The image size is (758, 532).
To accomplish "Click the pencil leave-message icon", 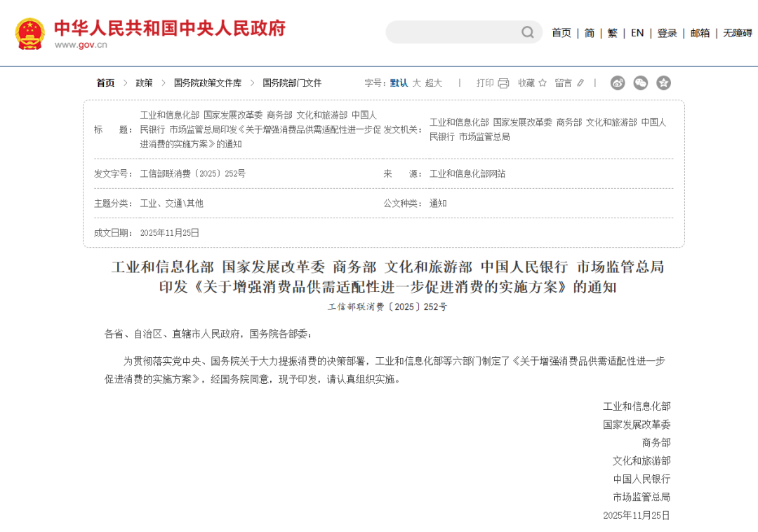I will pos(580,83).
